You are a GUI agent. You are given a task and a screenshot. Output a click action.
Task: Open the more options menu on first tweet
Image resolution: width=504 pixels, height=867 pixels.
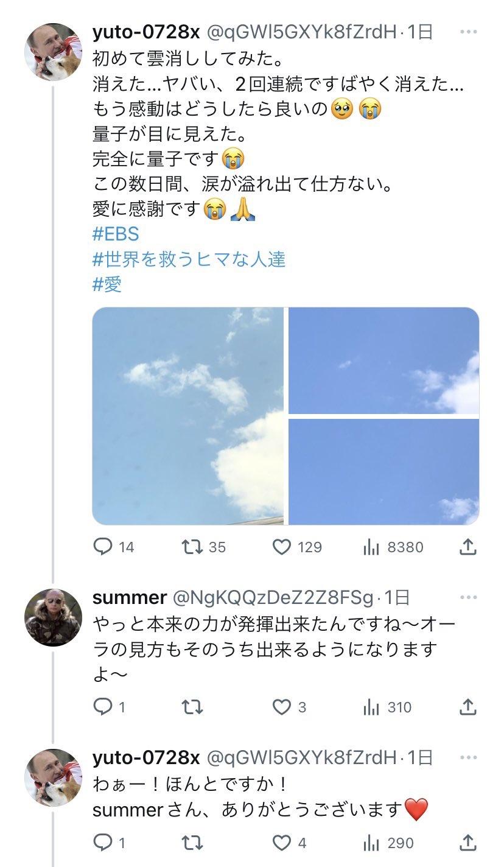[469, 32]
